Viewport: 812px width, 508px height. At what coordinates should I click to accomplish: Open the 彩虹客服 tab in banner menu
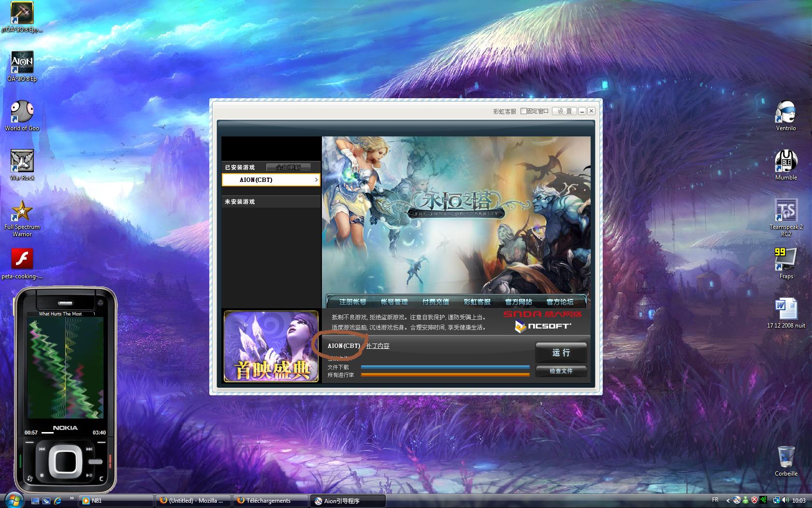pos(477,302)
